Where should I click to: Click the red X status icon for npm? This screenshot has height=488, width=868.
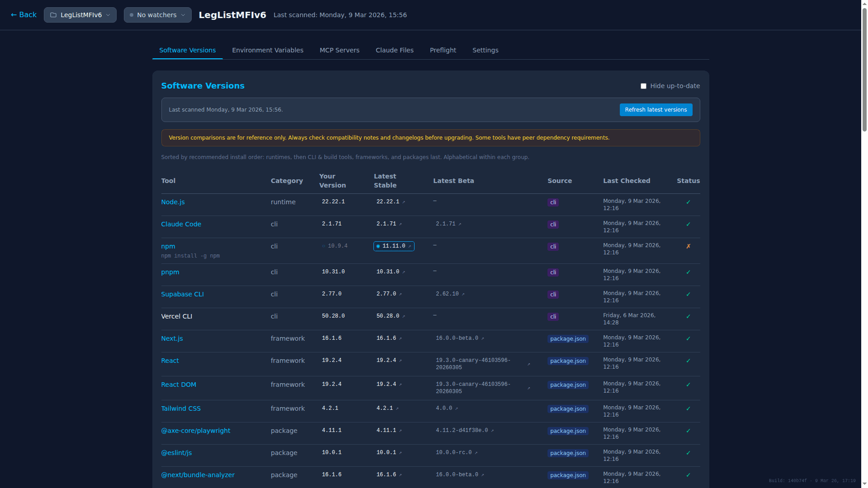click(x=688, y=246)
